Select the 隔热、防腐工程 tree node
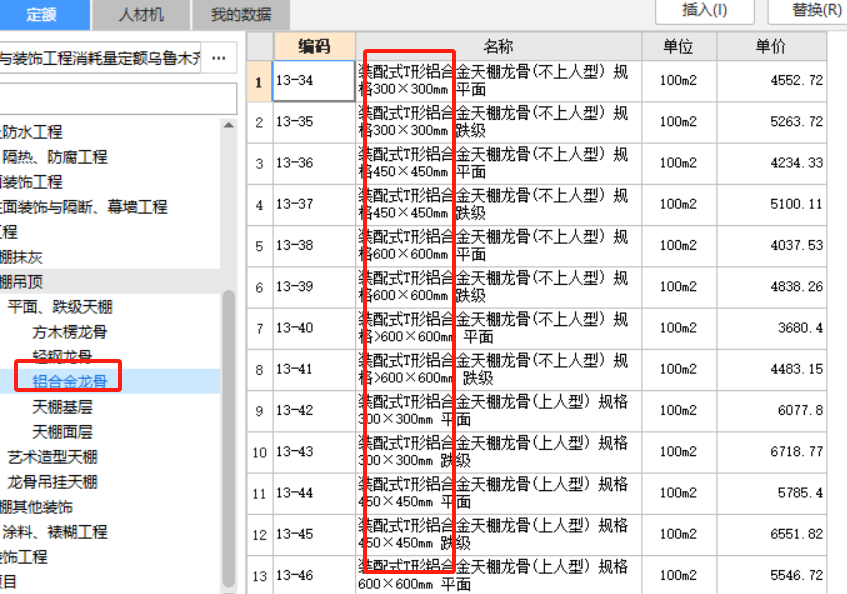The image size is (847, 594). point(55,157)
